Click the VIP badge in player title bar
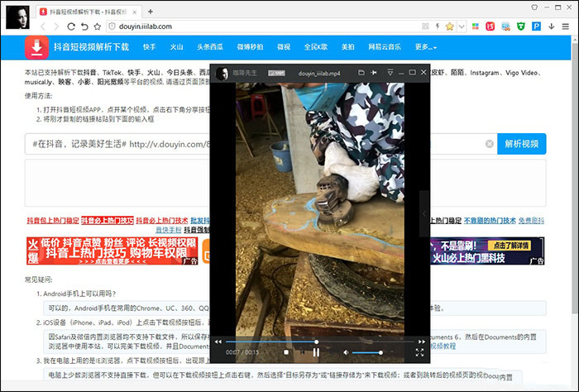This screenshot has height=392, width=579. 276,73
